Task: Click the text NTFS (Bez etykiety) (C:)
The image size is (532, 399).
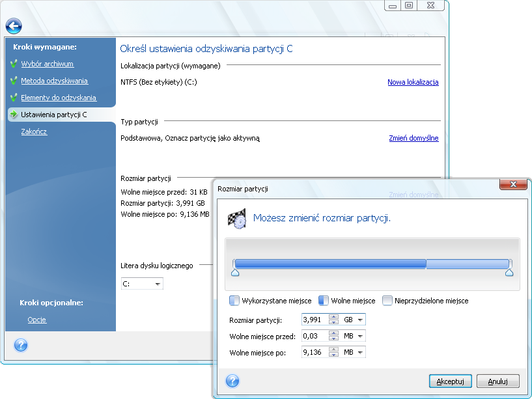Action: (159, 82)
